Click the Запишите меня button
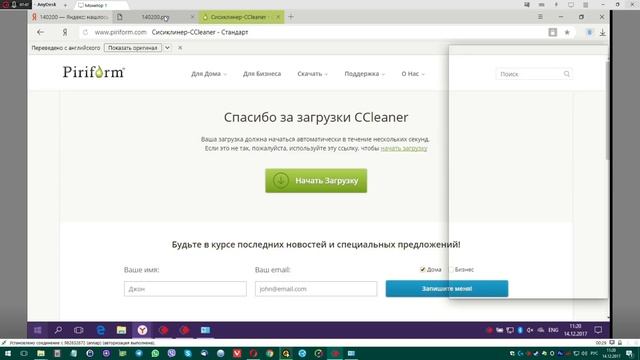This screenshot has height=360, width=640. [x=447, y=289]
